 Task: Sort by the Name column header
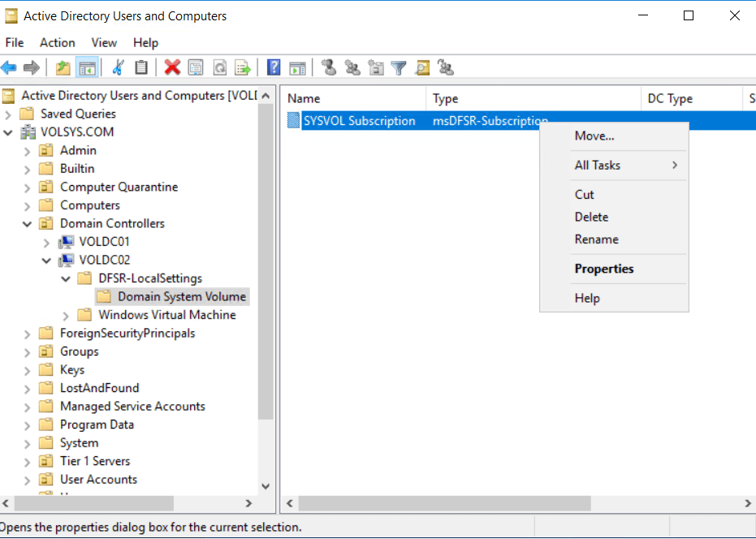click(353, 98)
